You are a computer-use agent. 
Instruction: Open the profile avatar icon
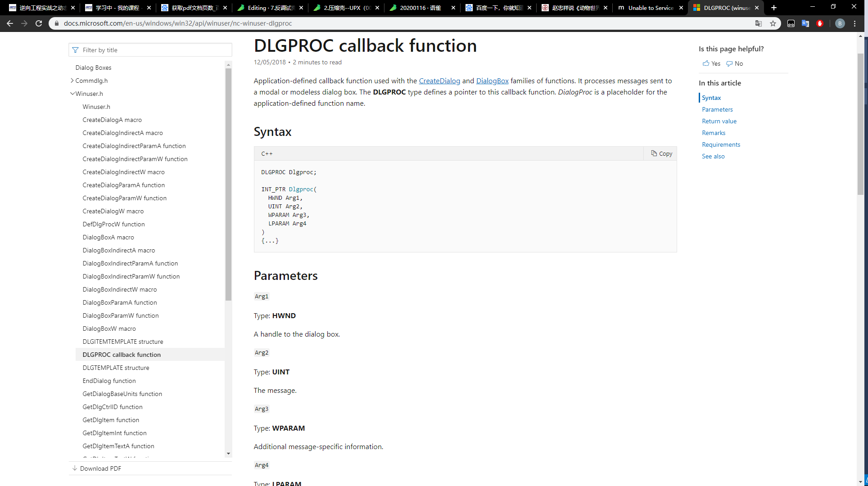[840, 23]
